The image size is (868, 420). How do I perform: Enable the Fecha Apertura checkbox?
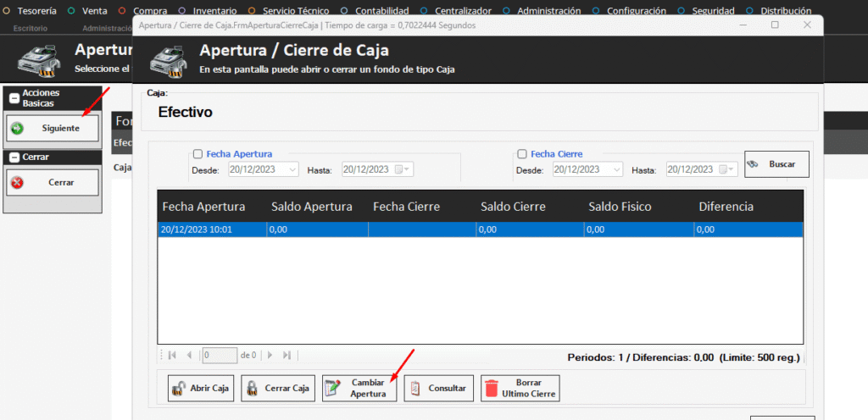(x=198, y=154)
